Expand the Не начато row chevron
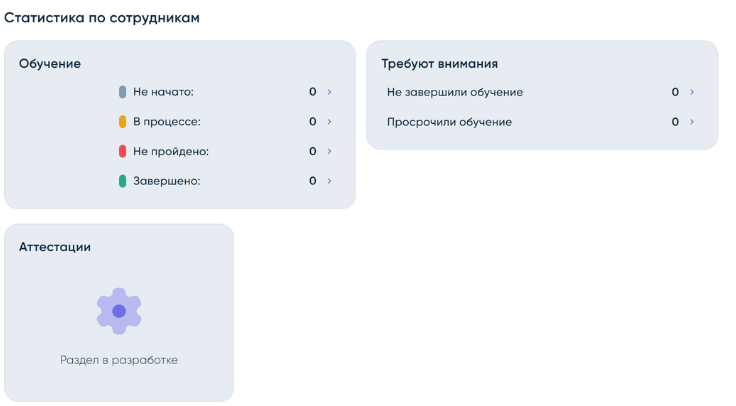 coord(329,92)
